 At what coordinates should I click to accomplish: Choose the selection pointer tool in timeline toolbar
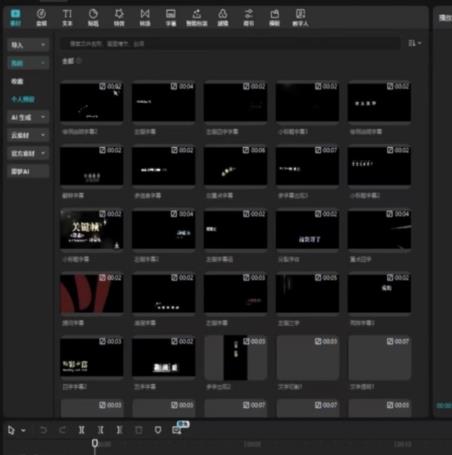tap(11, 430)
